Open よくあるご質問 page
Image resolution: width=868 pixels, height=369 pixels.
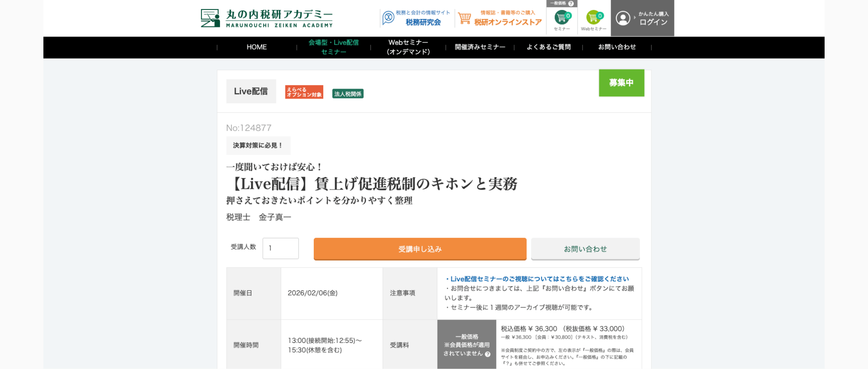[548, 47]
